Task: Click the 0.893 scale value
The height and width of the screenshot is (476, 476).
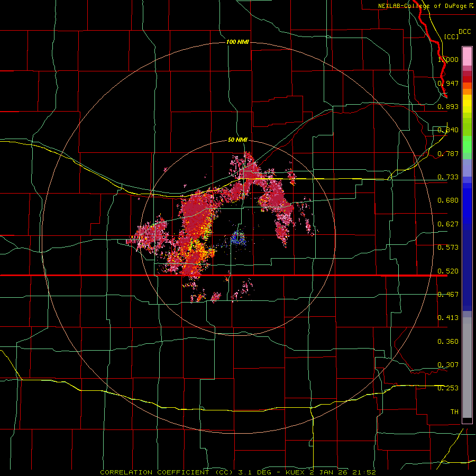Action: [448, 106]
